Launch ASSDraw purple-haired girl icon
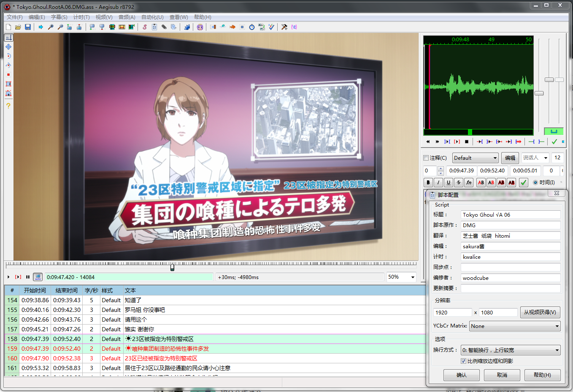 point(200,27)
